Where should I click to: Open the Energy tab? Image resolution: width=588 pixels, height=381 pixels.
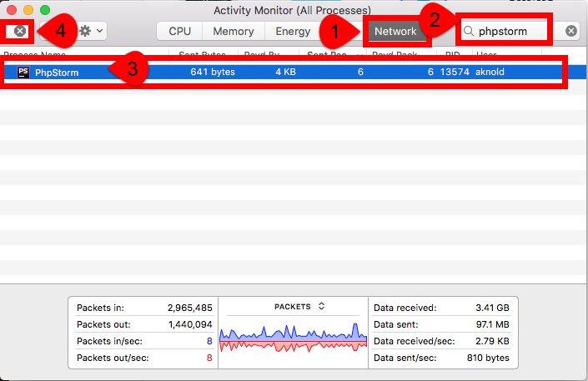pyautogui.click(x=293, y=31)
